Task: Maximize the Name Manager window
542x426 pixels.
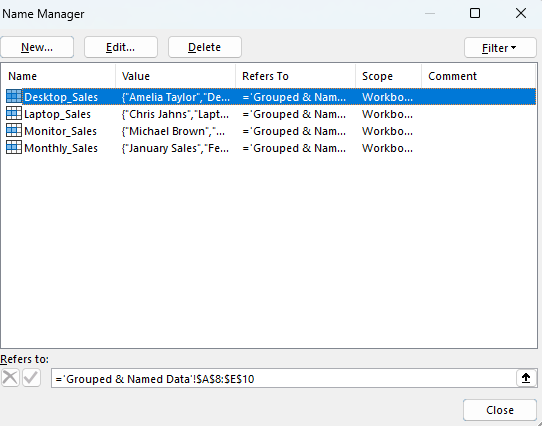Action: click(x=475, y=13)
